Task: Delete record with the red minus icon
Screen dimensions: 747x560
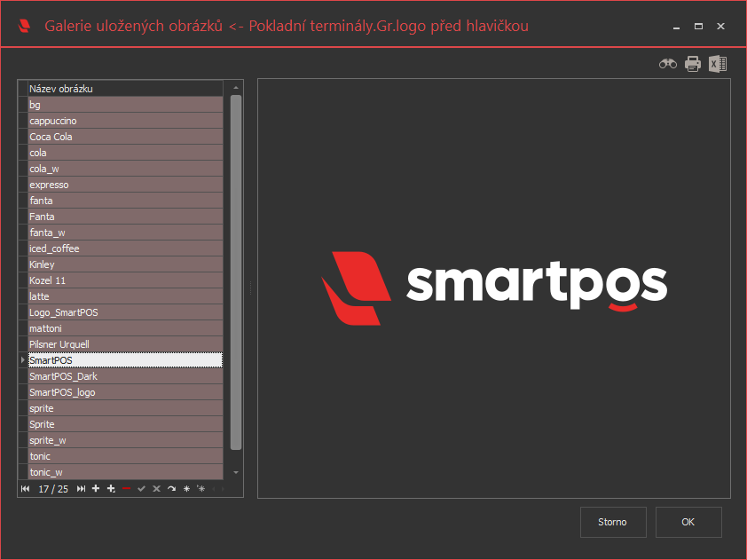Action: pos(126,488)
